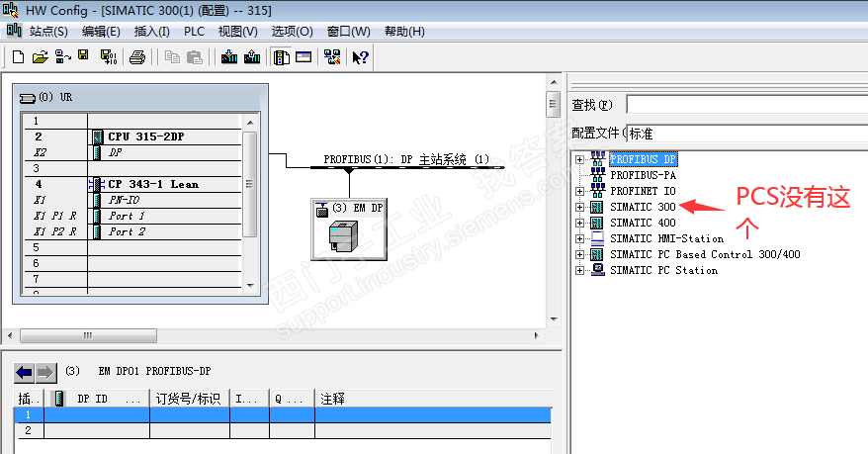Click rack table scroll down arrow
The width and height of the screenshot is (868, 454).
(250, 286)
